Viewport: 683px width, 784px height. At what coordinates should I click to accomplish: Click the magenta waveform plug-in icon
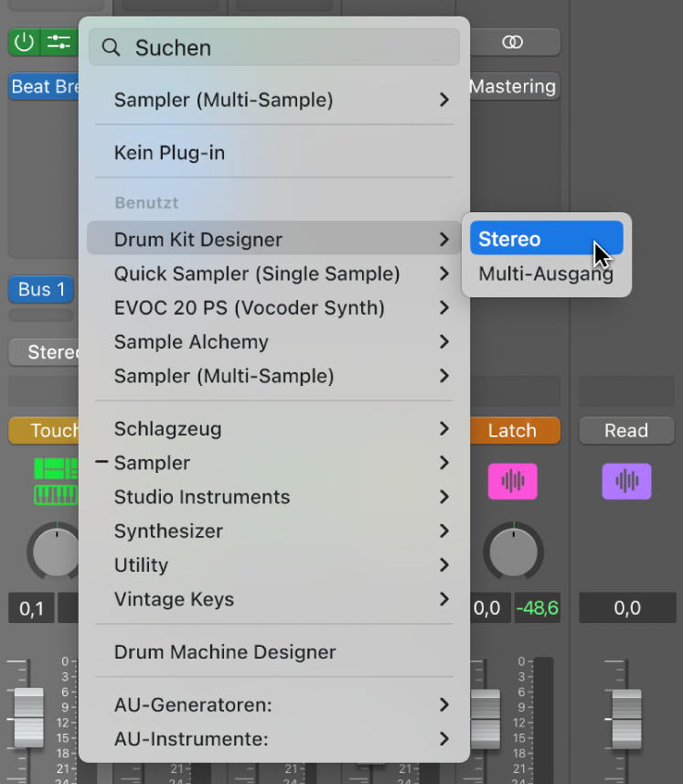[513, 481]
